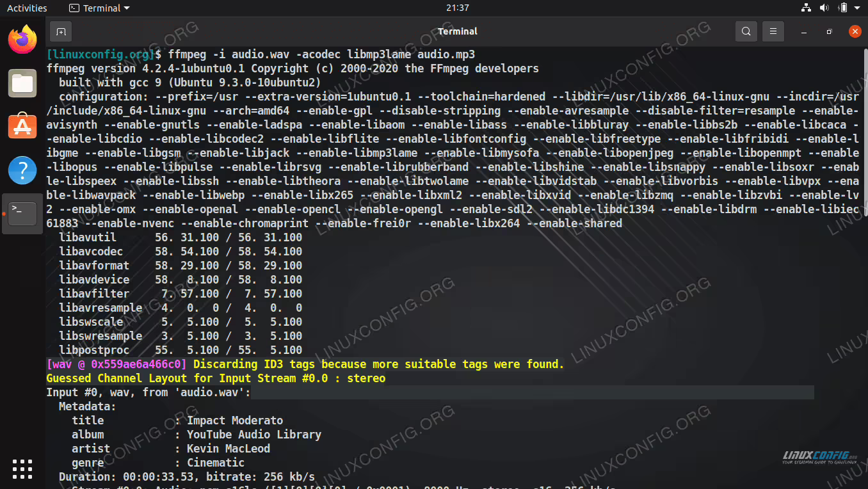Image resolution: width=868 pixels, height=489 pixels.
Task: Click the volume speaker icon
Action: click(x=824, y=8)
